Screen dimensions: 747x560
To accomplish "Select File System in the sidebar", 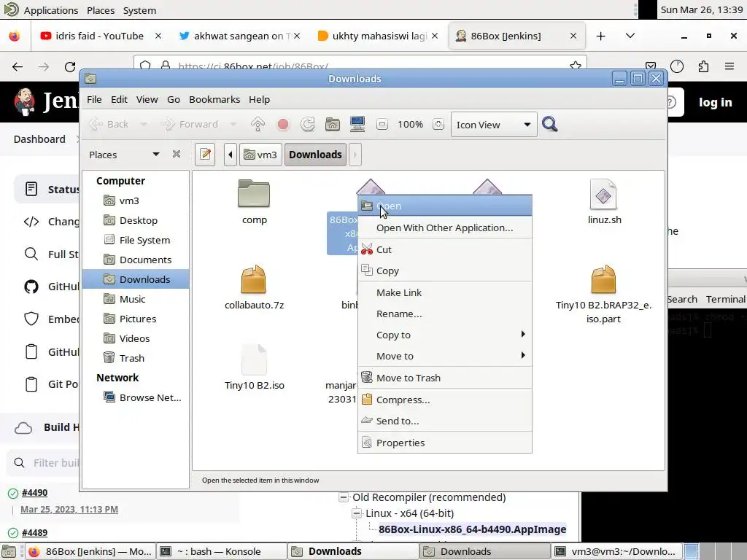I will pyautogui.click(x=136, y=240).
